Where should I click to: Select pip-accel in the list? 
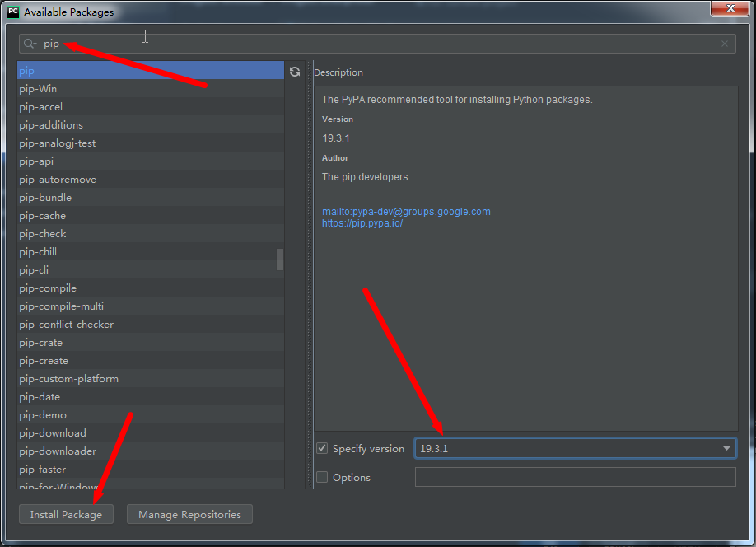[x=151, y=106]
